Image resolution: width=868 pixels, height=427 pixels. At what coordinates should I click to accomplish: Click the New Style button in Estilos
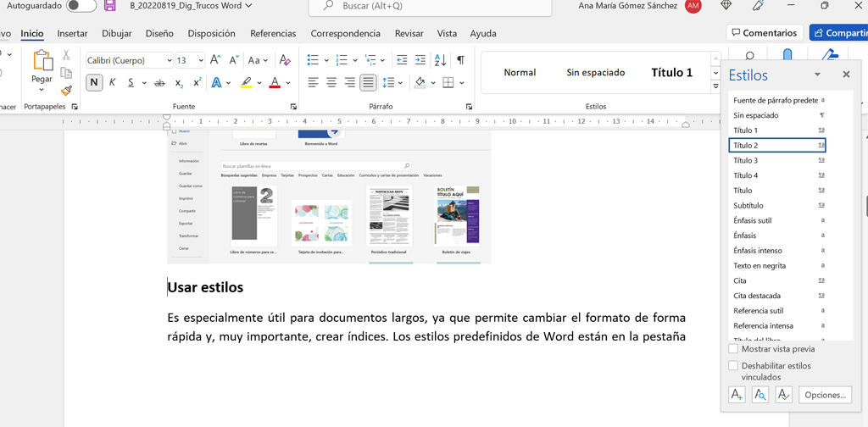pos(737,395)
